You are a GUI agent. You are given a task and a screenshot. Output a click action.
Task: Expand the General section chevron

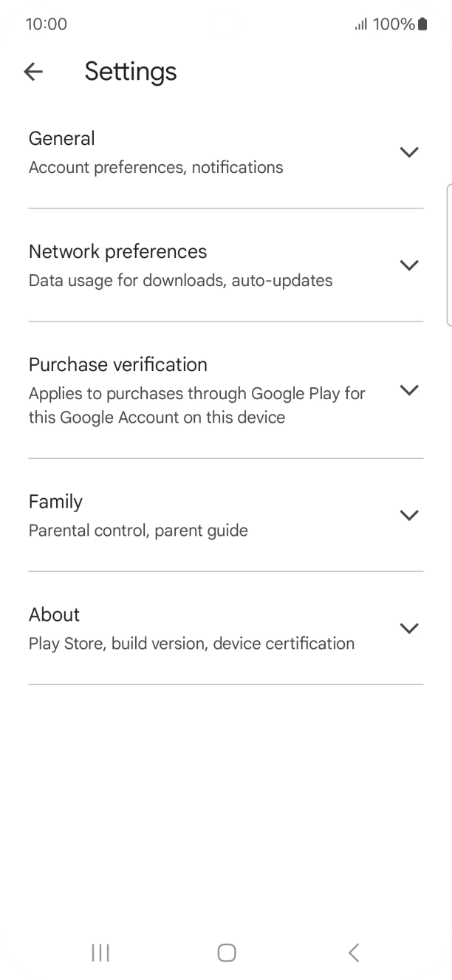[x=408, y=152]
